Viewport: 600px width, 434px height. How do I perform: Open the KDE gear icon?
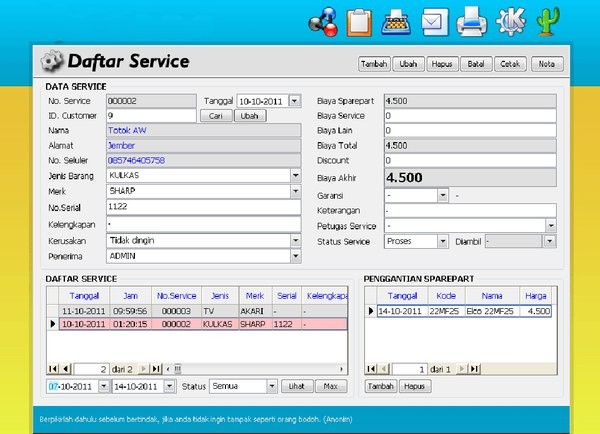[x=511, y=22]
